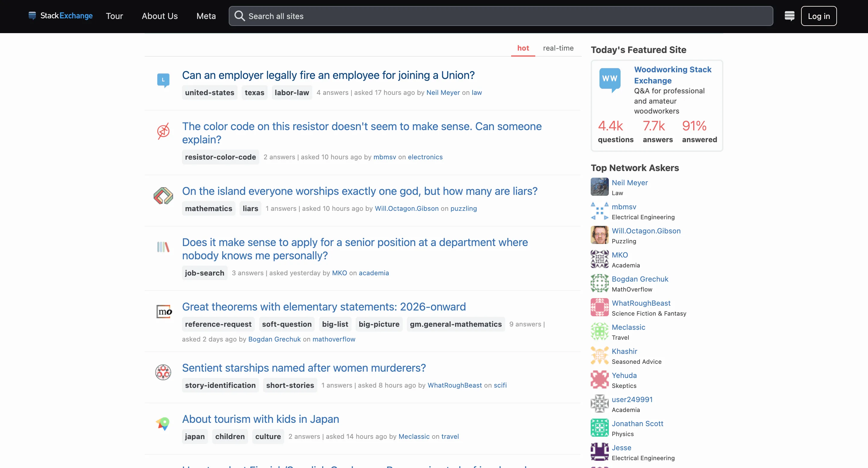Screen dimensions: 868x468
Task: Click the resistor icon for the Electrical Engineering question
Action: (x=163, y=131)
